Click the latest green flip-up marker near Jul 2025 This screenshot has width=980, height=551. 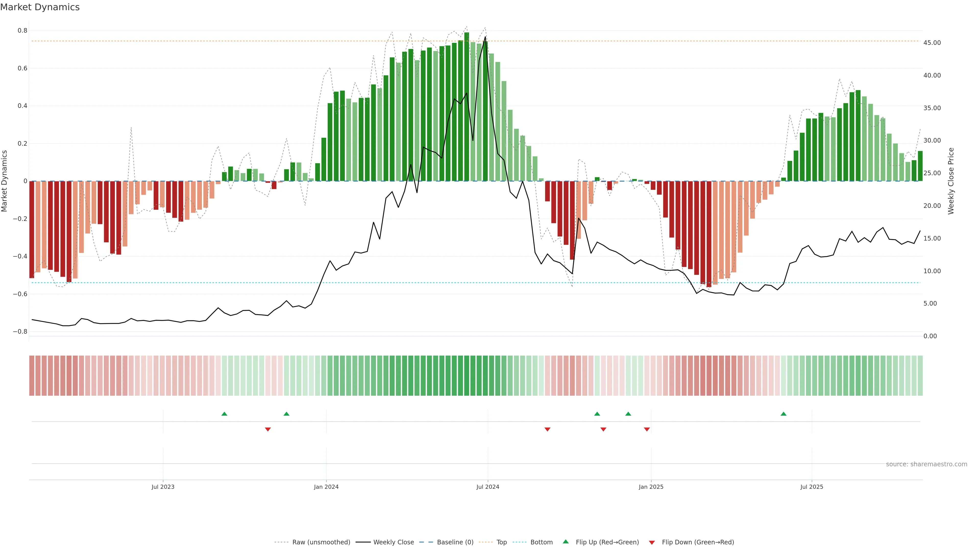click(x=783, y=414)
